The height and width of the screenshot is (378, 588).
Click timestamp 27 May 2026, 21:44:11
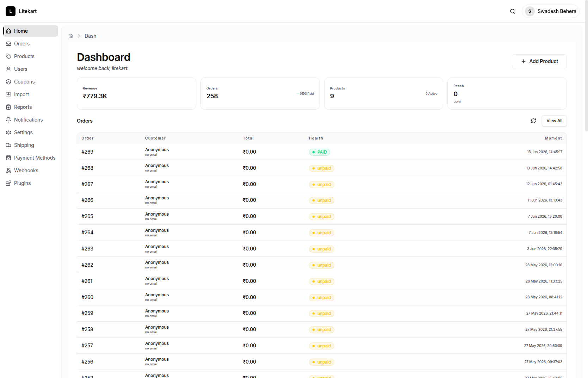pyautogui.click(x=544, y=313)
